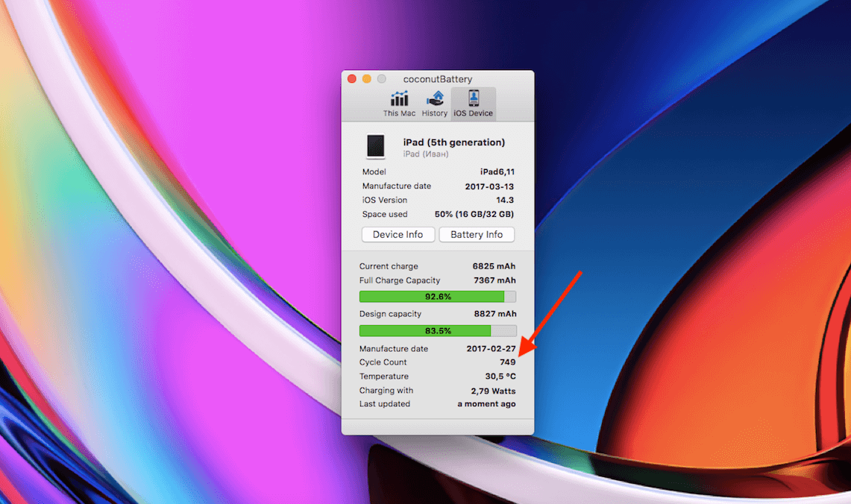Click the Current charge 6825 mAh value

[494, 266]
